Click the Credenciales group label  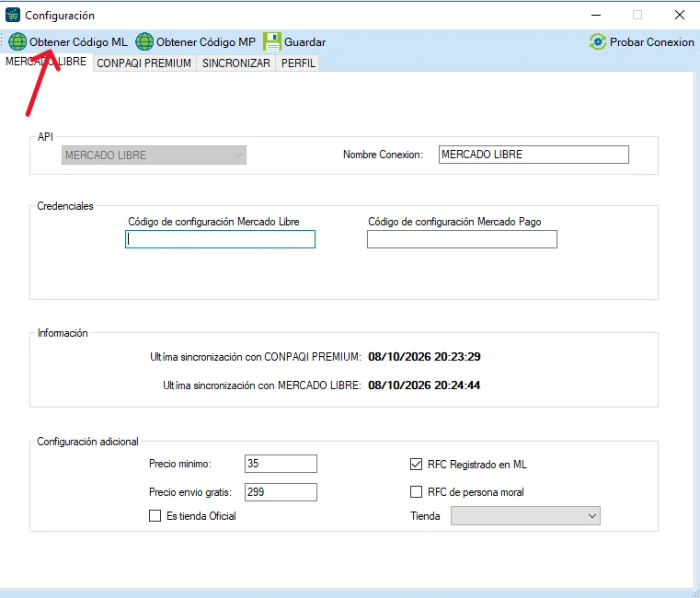(65, 206)
